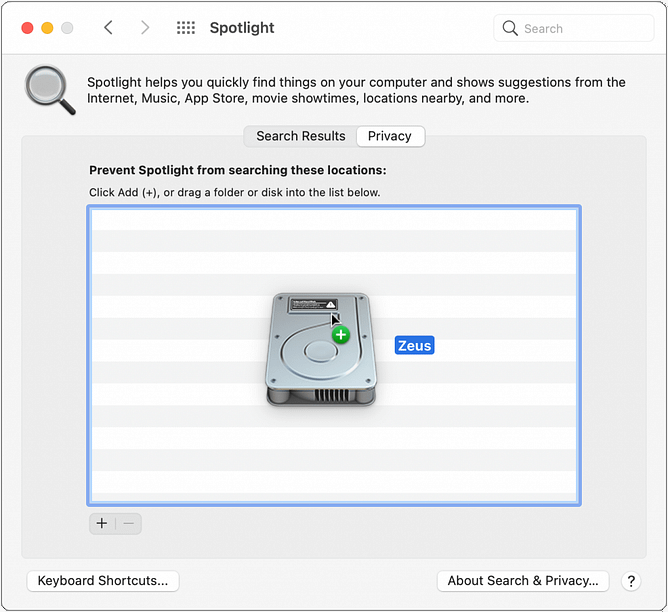Go back using the left chevron
Screen dimensions: 668x612
coord(109,28)
